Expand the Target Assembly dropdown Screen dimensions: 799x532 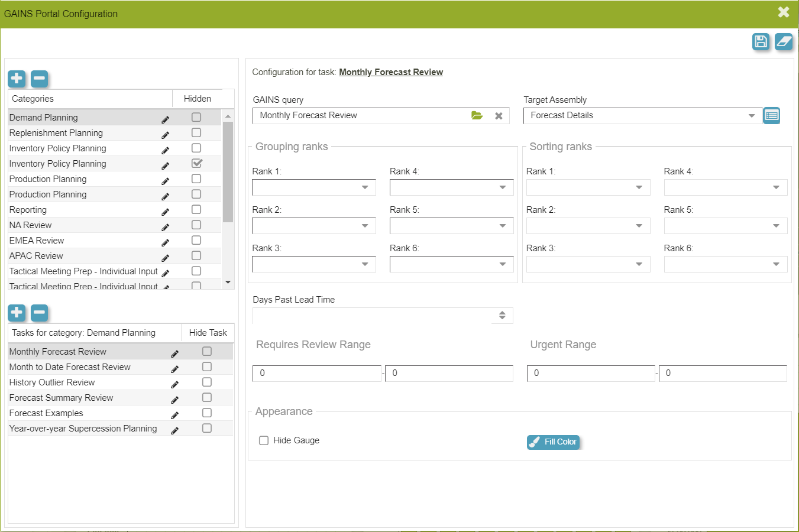[751, 116]
